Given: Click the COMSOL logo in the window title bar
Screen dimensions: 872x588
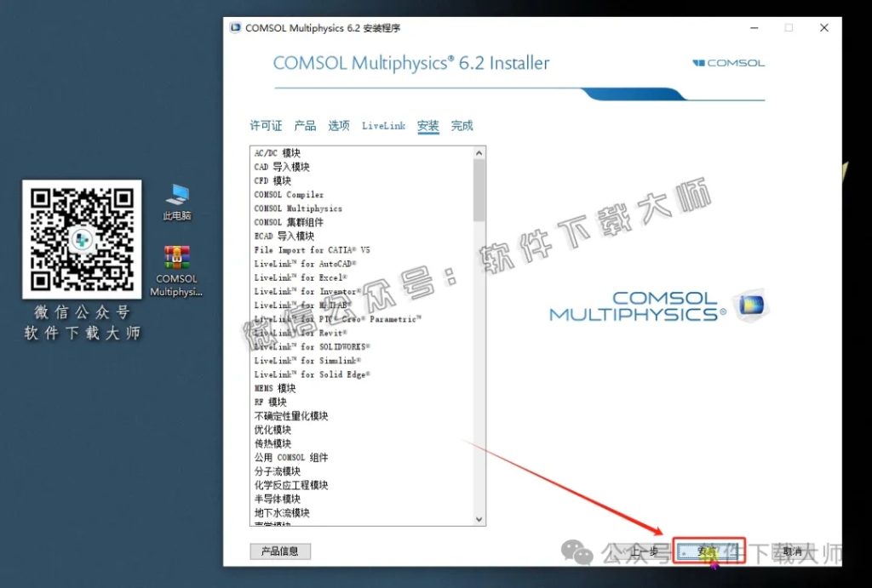Looking at the screenshot, I should [233, 26].
